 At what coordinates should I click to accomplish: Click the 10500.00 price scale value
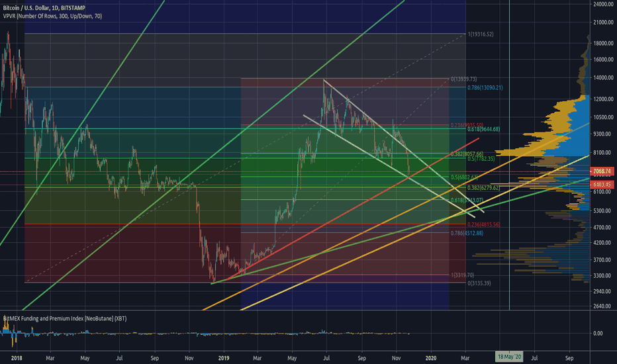pyautogui.click(x=603, y=117)
